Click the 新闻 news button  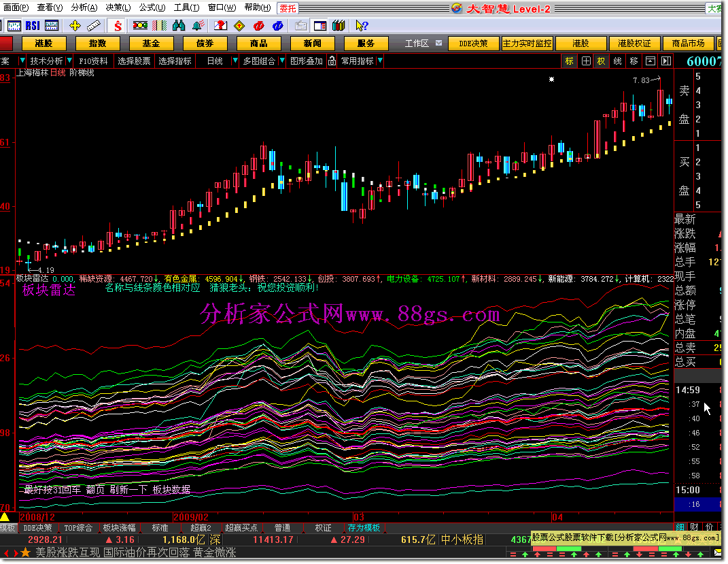click(x=313, y=44)
